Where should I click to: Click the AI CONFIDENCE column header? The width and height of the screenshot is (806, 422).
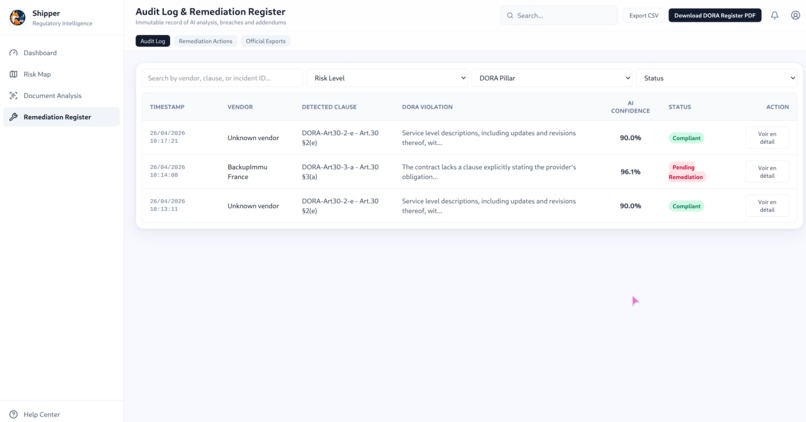[630, 107]
